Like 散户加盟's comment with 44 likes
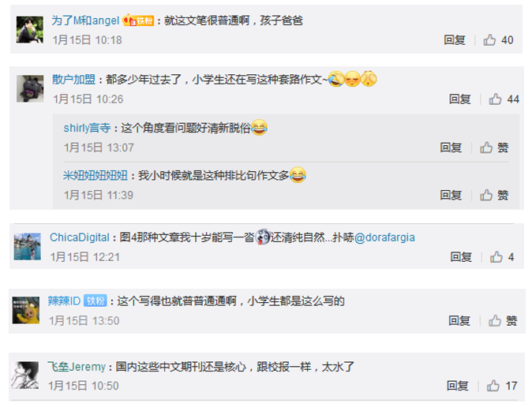This screenshot has width=532, height=407. click(x=495, y=99)
